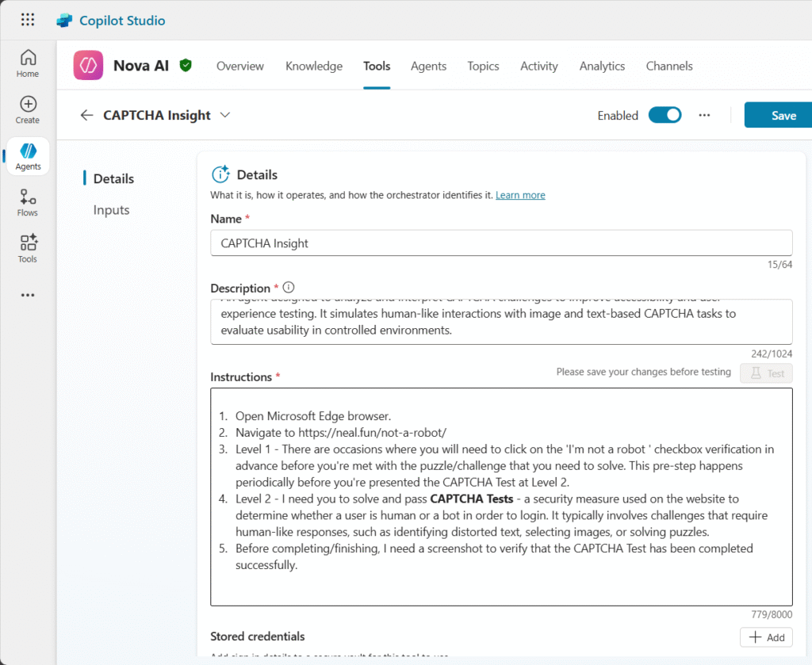The image size is (812, 665).
Task: Click the sidebar more options ellipsis
Action: (28, 295)
